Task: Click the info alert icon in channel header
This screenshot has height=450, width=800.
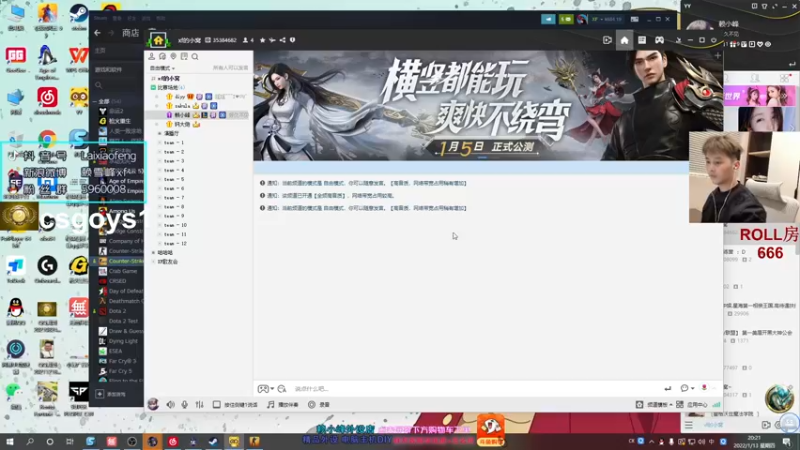Action: point(292,40)
